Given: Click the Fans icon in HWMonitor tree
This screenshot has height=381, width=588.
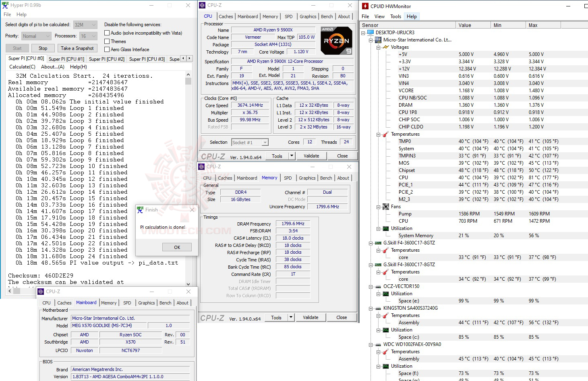Looking at the screenshot, I should click(385, 207).
